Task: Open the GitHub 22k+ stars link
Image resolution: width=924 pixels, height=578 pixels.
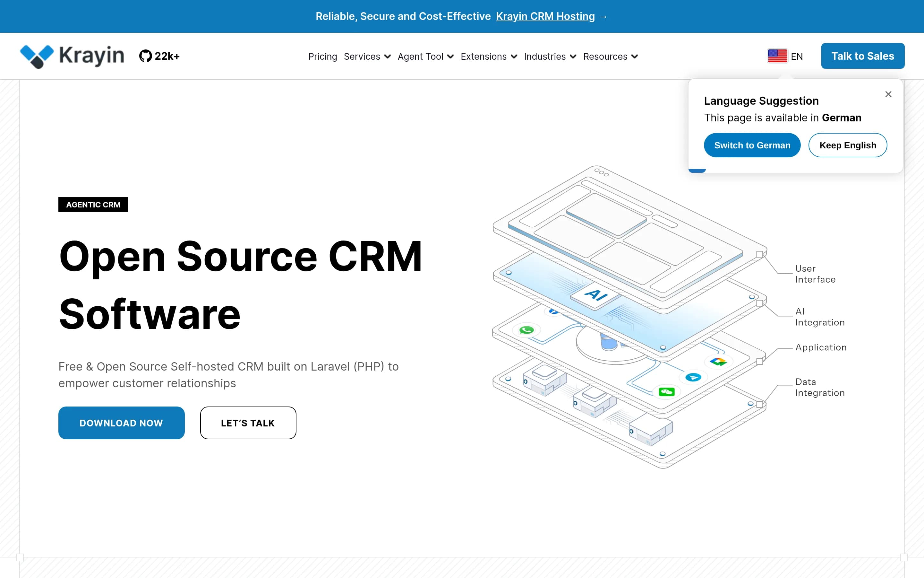Action: click(x=159, y=56)
